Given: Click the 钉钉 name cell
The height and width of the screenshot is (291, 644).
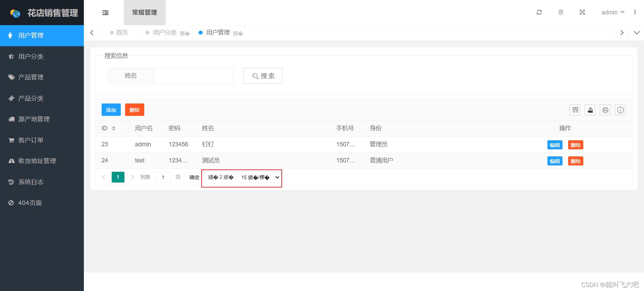Looking at the screenshot, I should click(x=208, y=144).
